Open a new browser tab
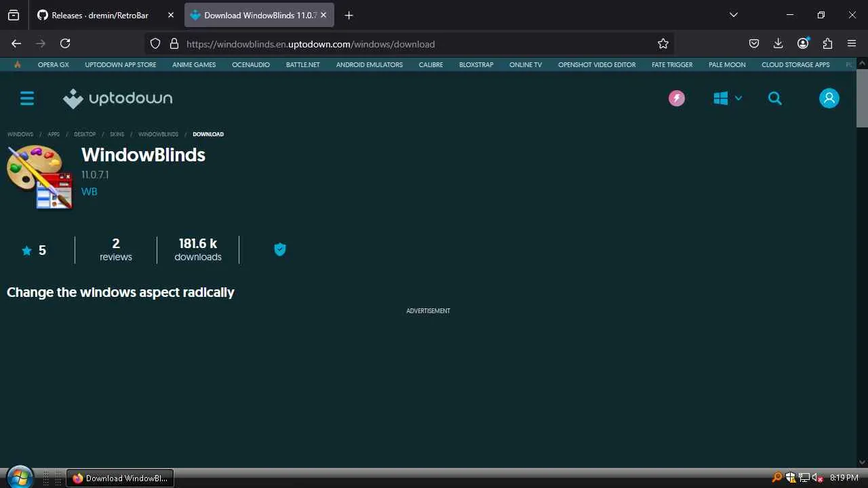The width and height of the screenshot is (868, 488). (x=349, y=15)
